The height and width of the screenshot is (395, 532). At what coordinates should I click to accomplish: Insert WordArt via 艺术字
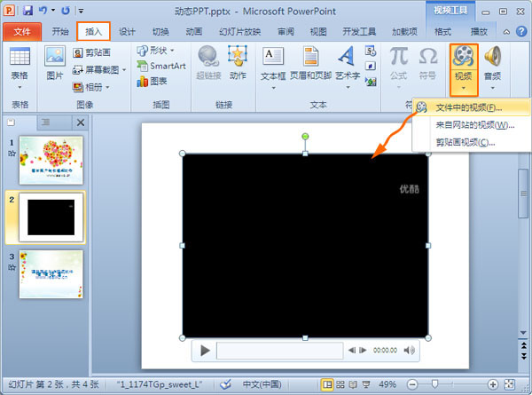pyautogui.click(x=348, y=68)
